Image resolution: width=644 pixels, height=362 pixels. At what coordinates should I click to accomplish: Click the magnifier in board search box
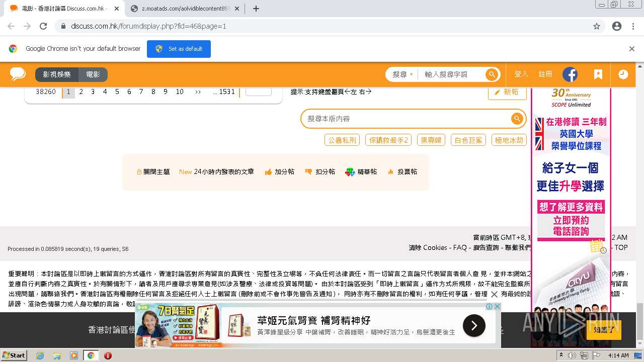[x=517, y=119]
